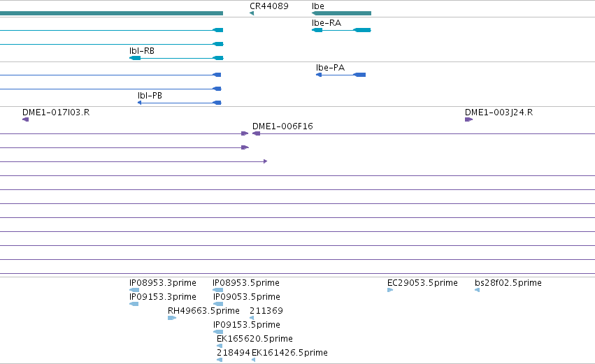Click the EK161426.5prime EST arrow
Viewport: 595px width, 364px height.
pyautogui.click(x=254, y=360)
